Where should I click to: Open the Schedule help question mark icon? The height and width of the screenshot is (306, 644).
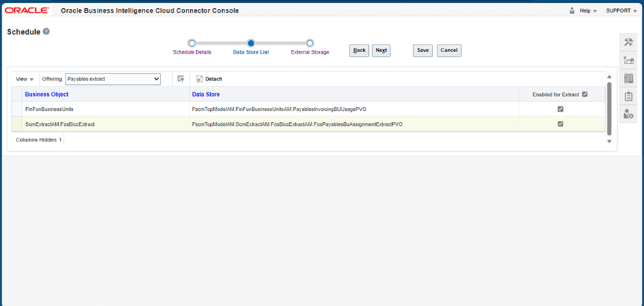pos(46,31)
